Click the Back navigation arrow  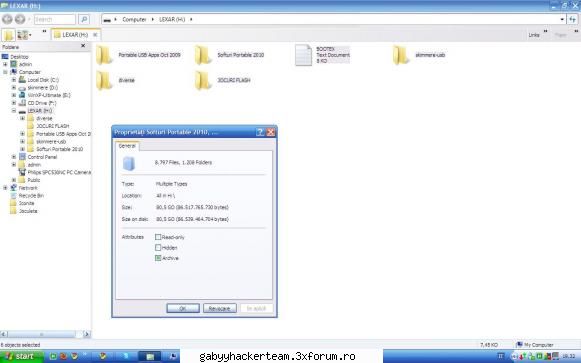pos(7,19)
